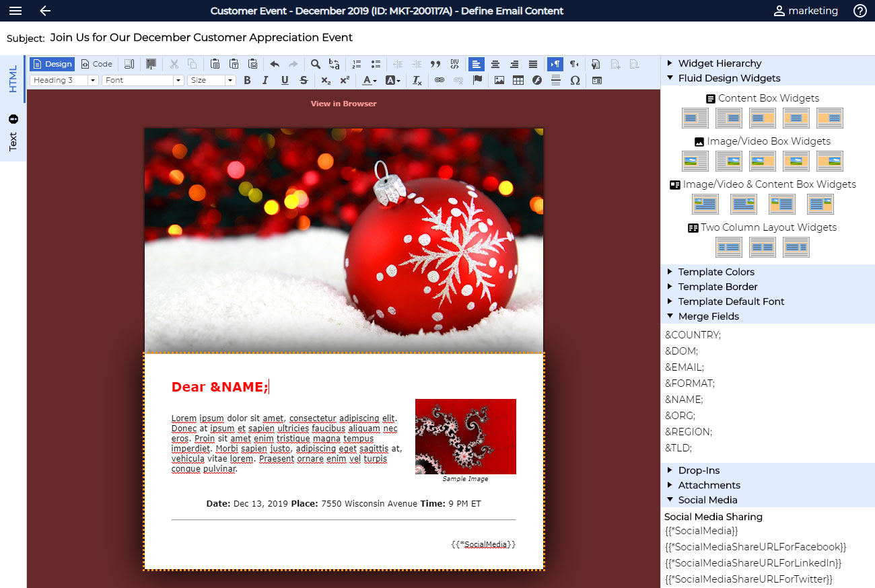The height and width of the screenshot is (588, 875).
Task: Toggle subscript
Action: click(326, 80)
